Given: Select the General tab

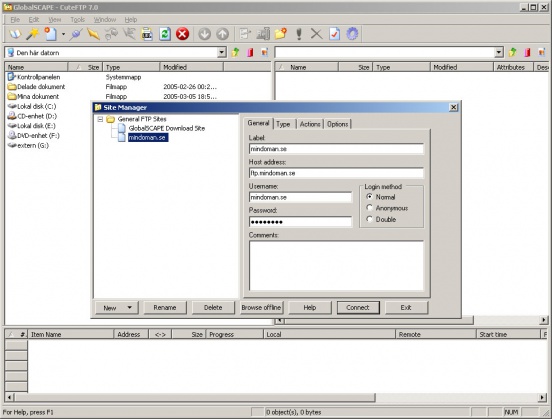Looking at the screenshot, I should [x=258, y=123].
